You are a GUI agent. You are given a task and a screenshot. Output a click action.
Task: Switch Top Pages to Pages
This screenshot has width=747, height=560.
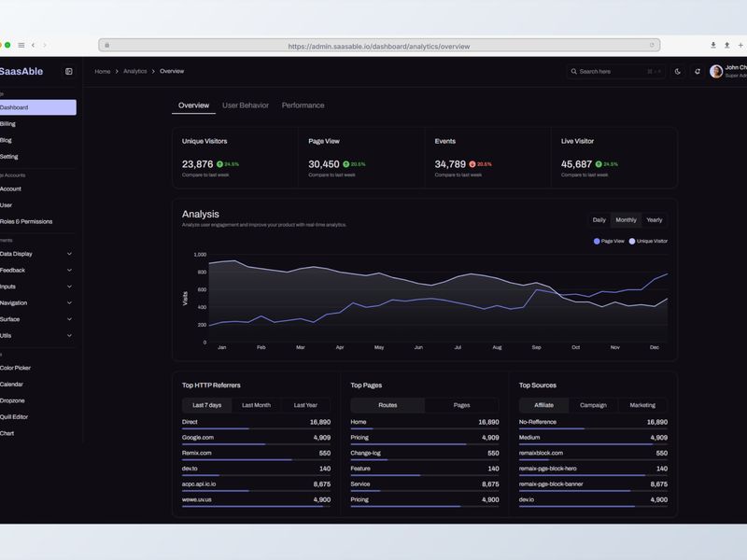pyautogui.click(x=461, y=405)
